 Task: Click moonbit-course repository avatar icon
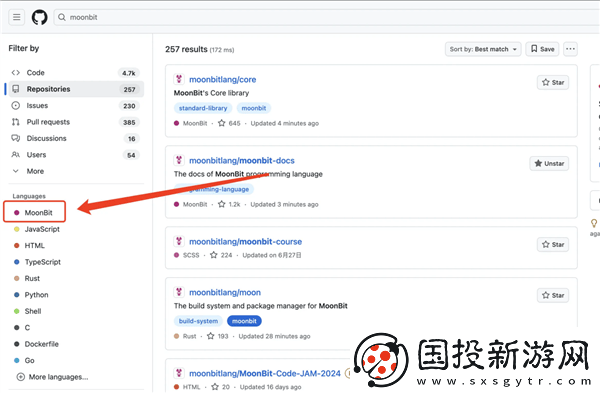point(179,241)
